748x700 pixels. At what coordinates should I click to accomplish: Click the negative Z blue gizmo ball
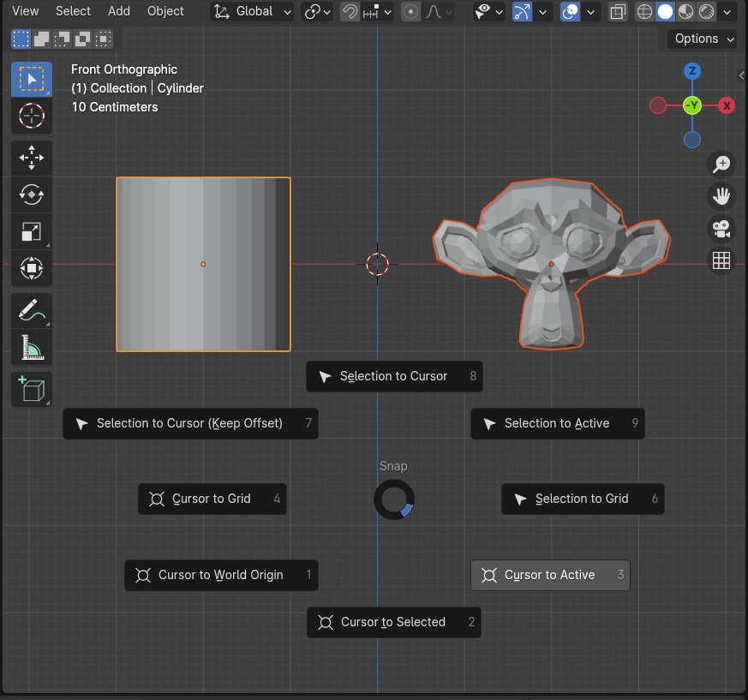click(692, 140)
